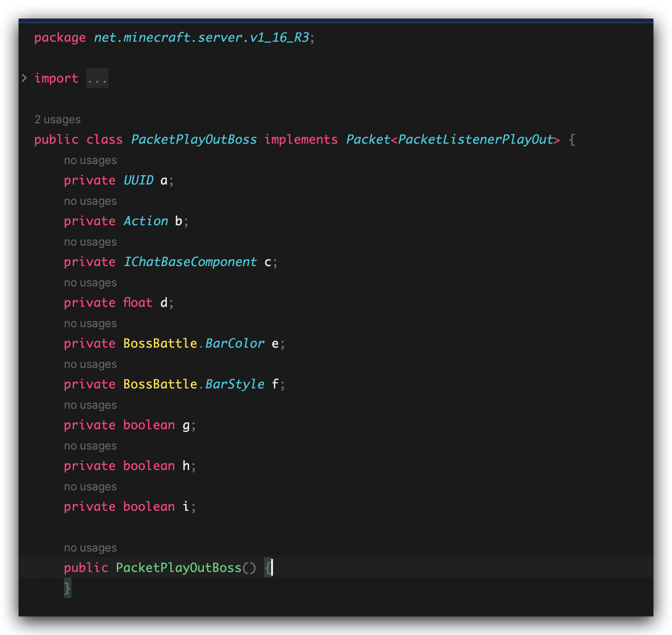Select the PacketPlayOutBoss class name in declaration
The height and width of the screenshot is (635, 672).
tap(194, 140)
